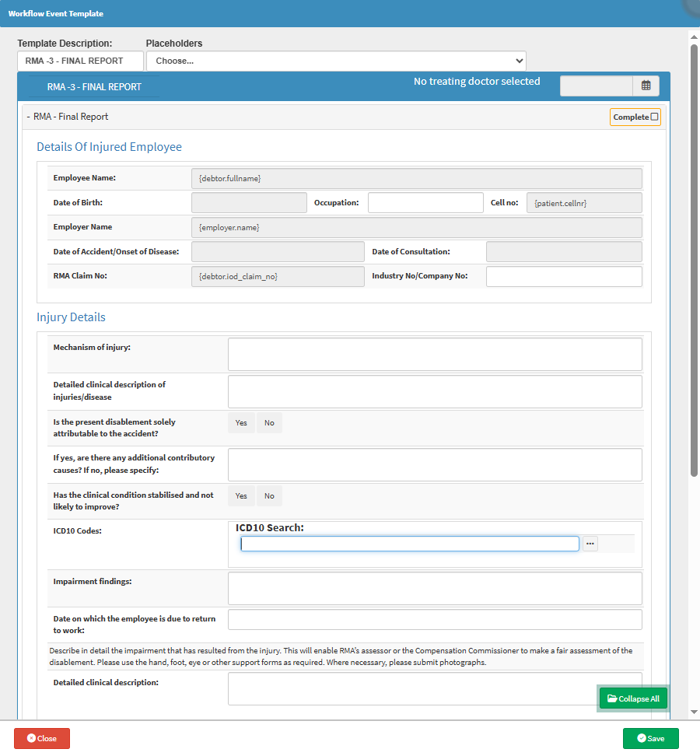
Task: Open the calendar date picker icon
Action: coord(646,86)
